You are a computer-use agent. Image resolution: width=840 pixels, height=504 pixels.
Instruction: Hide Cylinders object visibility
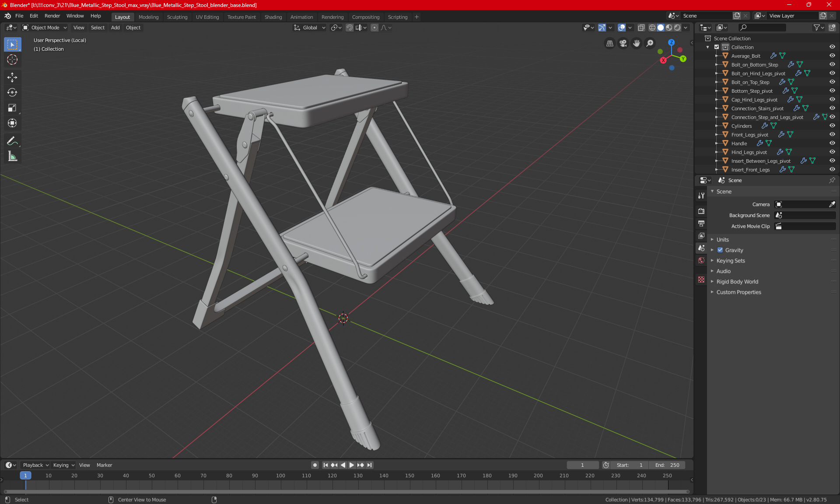point(832,126)
